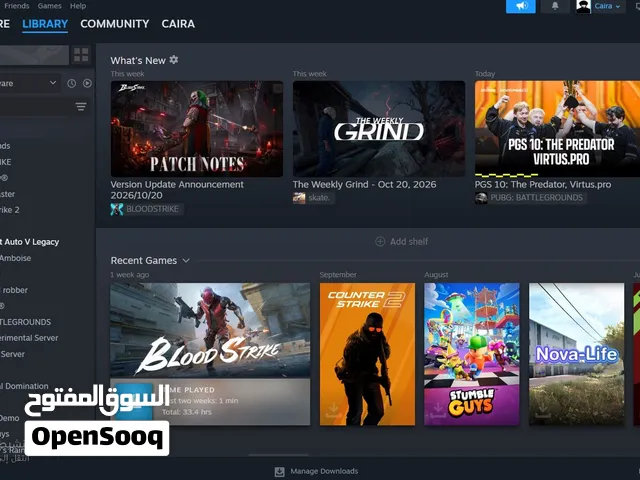Click The Weekly Grind thumbnail
The image size is (640, 480).
(379, 129)
